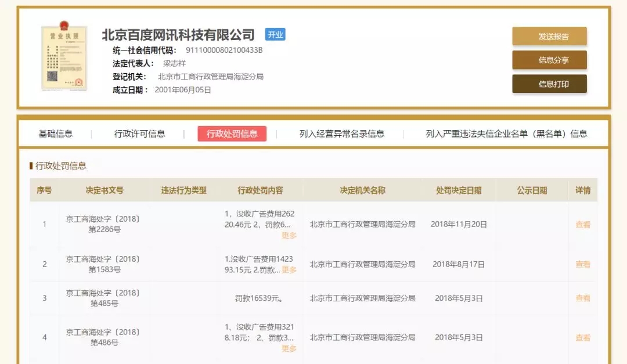Click legal representative name 梁志祥
Image resolution: width=627 pixels, height=364 pixels.
(x=174, y=63)
